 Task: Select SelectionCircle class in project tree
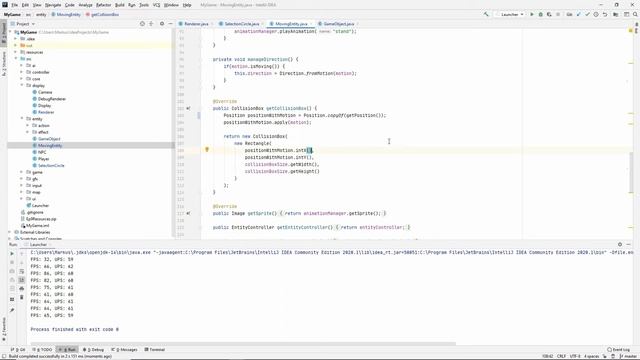[48, 165]
